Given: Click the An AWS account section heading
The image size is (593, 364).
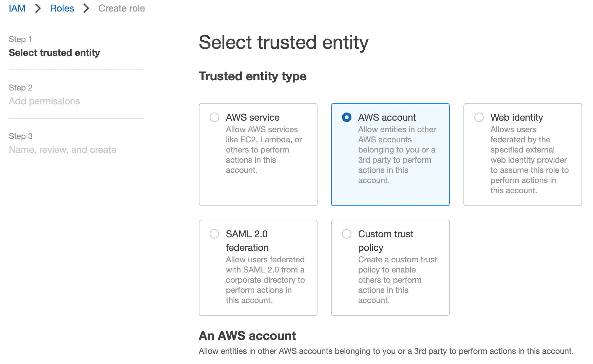Looking at the screenshot, I should 247,336.
